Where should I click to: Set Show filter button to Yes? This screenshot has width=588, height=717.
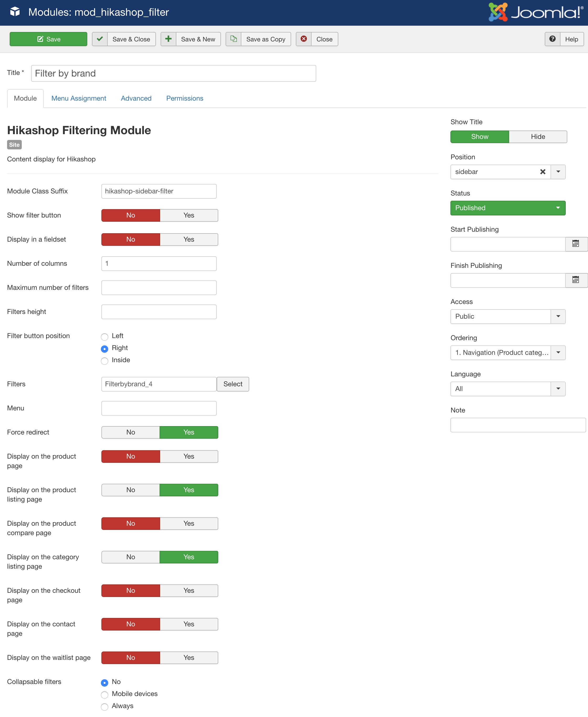tap(189, 215)
